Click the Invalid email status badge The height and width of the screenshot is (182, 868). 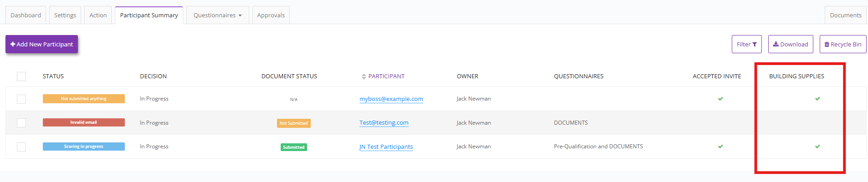tap(83, 122)
